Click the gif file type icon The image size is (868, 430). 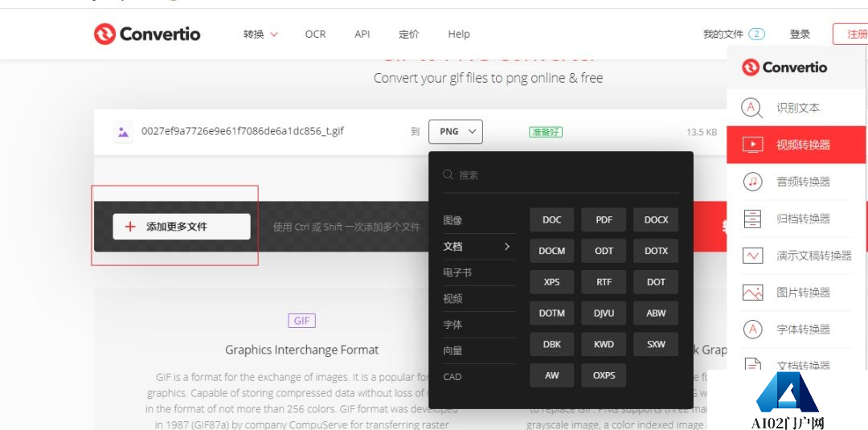tap(123, 133)
